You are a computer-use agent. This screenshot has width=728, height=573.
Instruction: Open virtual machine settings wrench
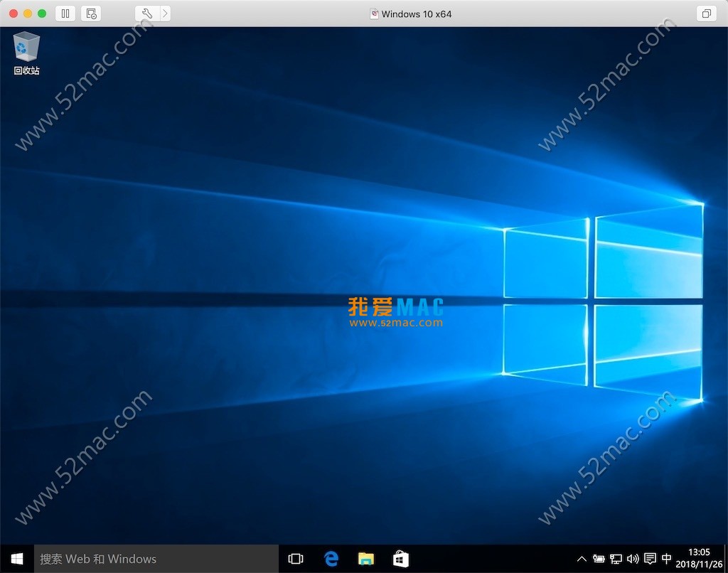click(146, 14)
